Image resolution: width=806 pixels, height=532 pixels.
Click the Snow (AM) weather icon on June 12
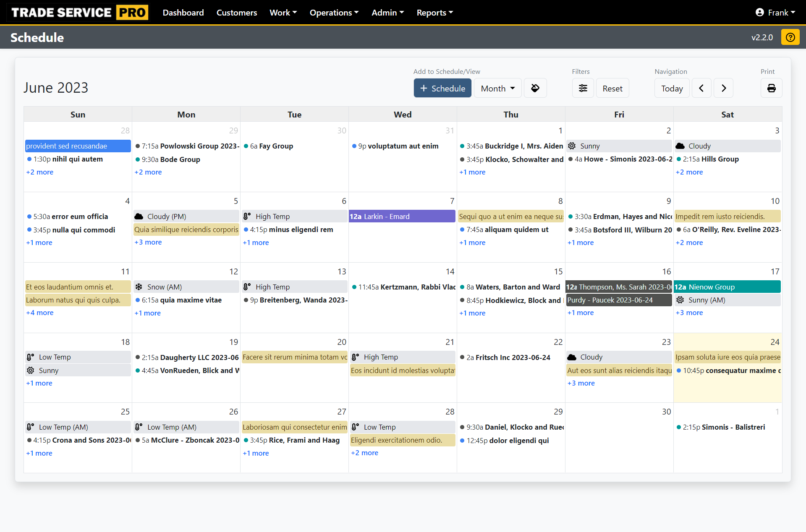[x=139, y=287]
